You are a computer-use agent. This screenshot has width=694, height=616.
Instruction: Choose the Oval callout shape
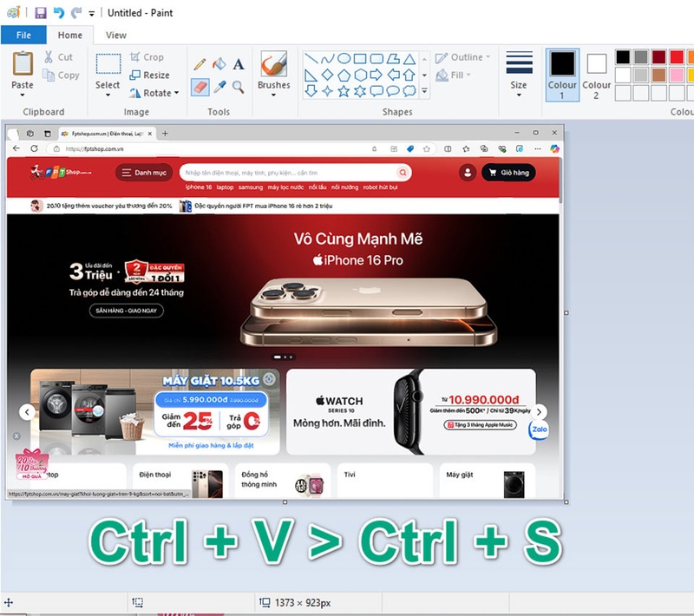coord(393,91)
